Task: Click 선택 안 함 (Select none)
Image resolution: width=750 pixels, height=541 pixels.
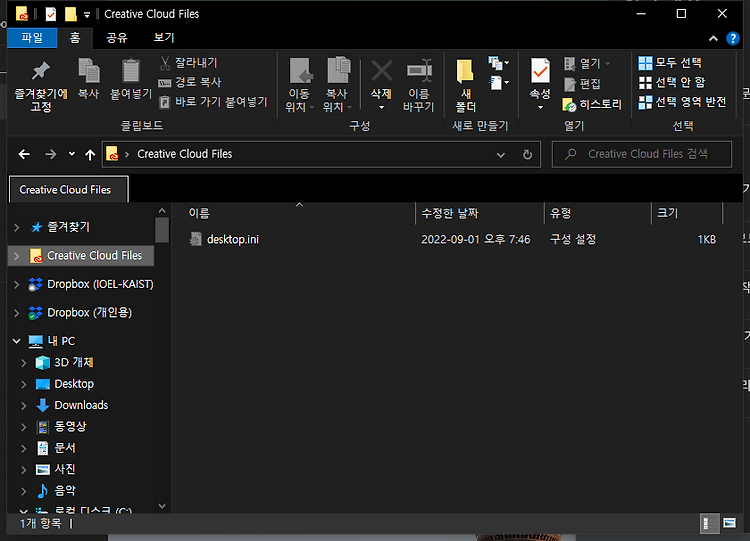Action: pyautogui.click(x=672, y=82)
